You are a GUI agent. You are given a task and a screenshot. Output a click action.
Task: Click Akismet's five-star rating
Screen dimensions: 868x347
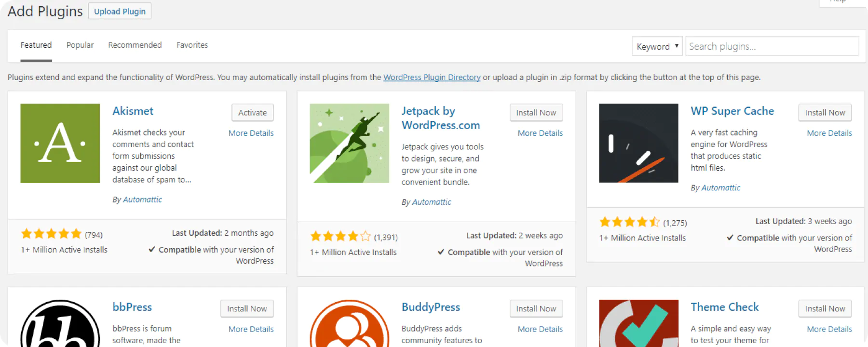coord(51,234)
